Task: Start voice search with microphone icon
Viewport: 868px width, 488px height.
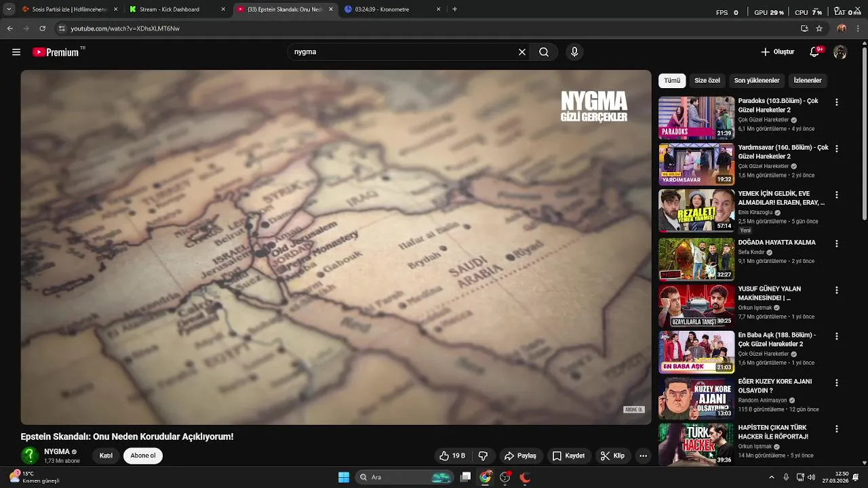Action: pyautogui.click(x=574, y=52)
